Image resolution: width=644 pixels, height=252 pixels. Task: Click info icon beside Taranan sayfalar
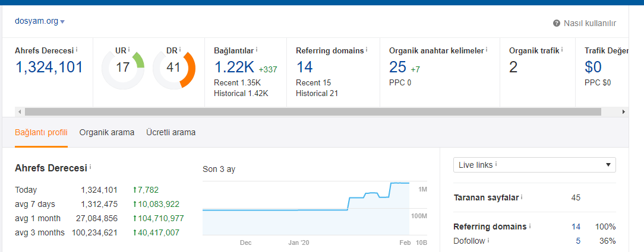pos(522,197)
